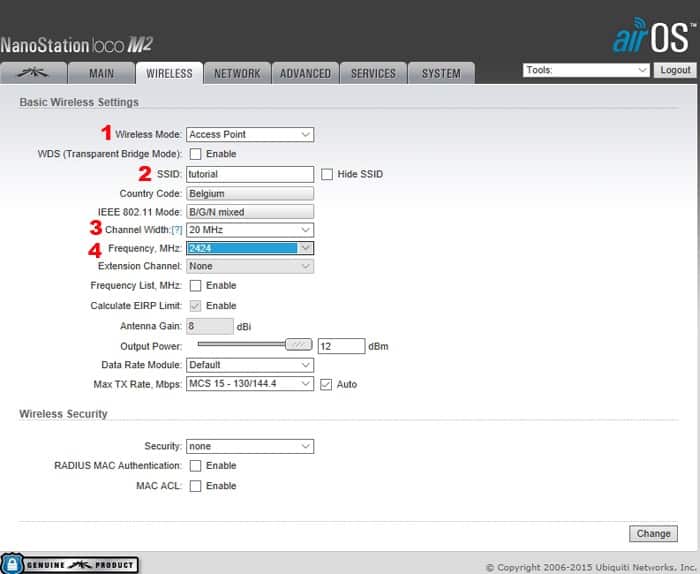The image size is (700, 574).
Task: Select the WIRELESS tab
Action: coord(169,73)
